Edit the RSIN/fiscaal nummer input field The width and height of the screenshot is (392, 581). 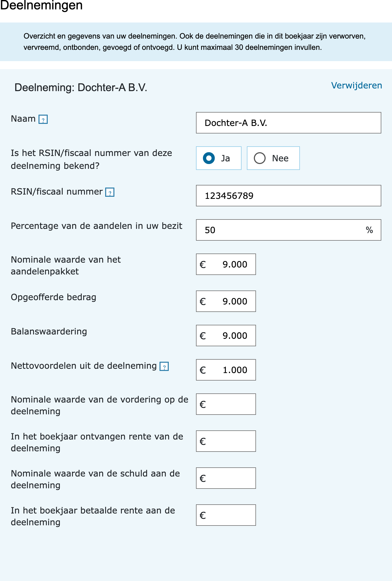[289, 196]
